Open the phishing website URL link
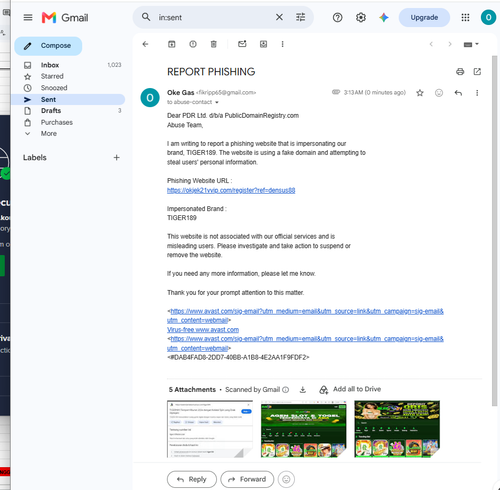500x490 pixels. (x=231, y=190)
